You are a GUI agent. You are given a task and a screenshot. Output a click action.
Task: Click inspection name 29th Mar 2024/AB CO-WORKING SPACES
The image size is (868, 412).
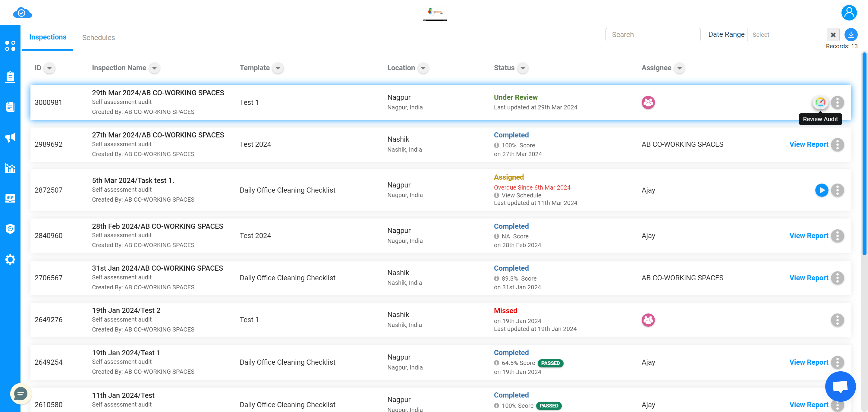pyautogui.click(x=158, y=93)
